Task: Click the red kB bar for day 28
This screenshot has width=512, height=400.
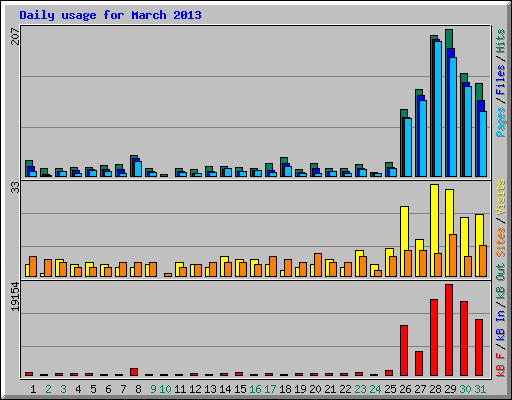Action: coord(434,337)
